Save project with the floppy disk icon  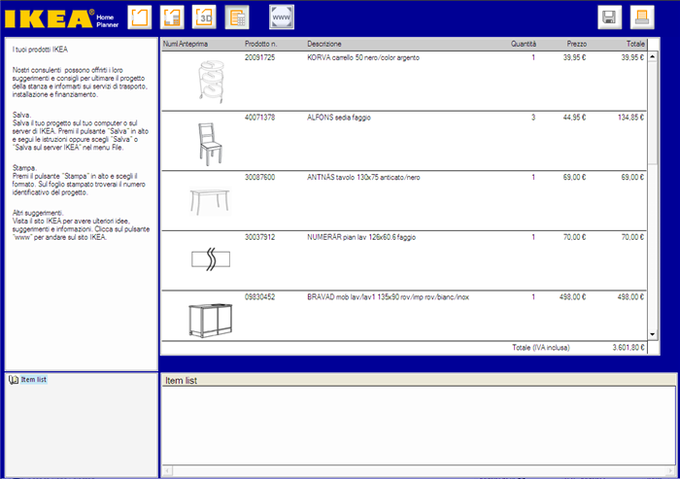[609, 17]
